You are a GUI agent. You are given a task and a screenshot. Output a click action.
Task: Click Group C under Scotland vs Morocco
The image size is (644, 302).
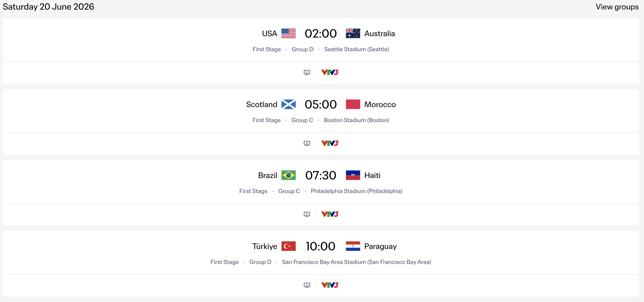click(x=302, y=120)
